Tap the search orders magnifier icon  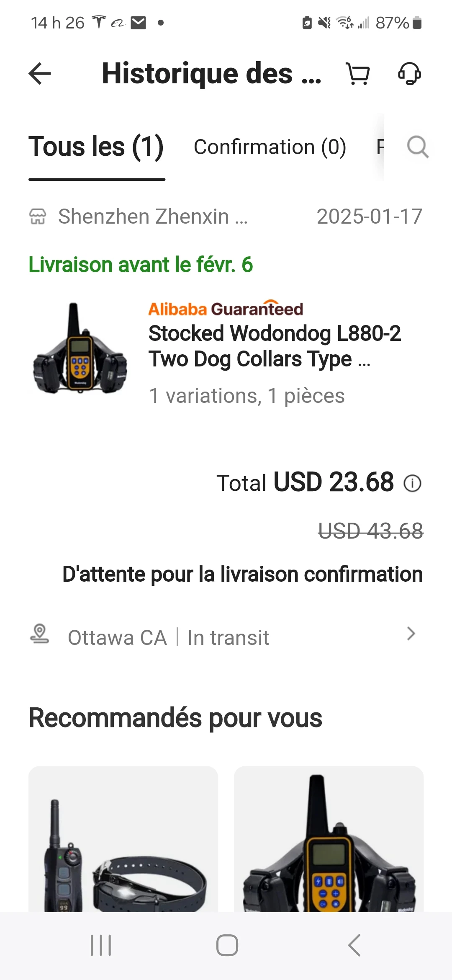click(417, 147)
